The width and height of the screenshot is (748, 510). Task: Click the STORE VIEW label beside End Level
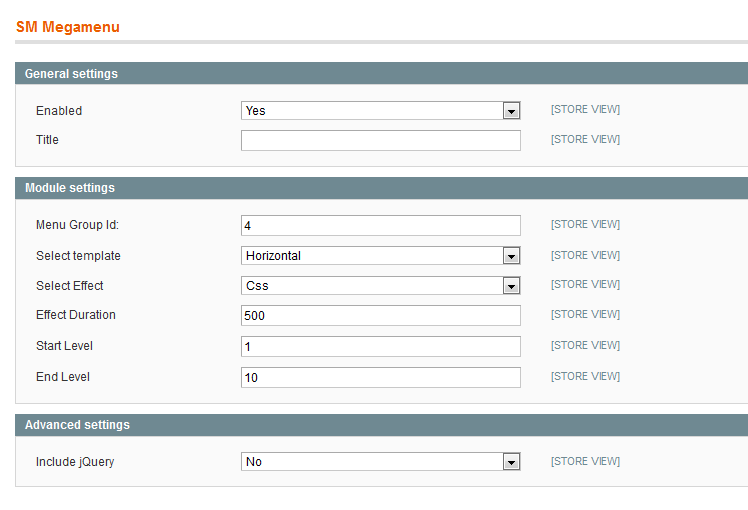click(585, 376)
